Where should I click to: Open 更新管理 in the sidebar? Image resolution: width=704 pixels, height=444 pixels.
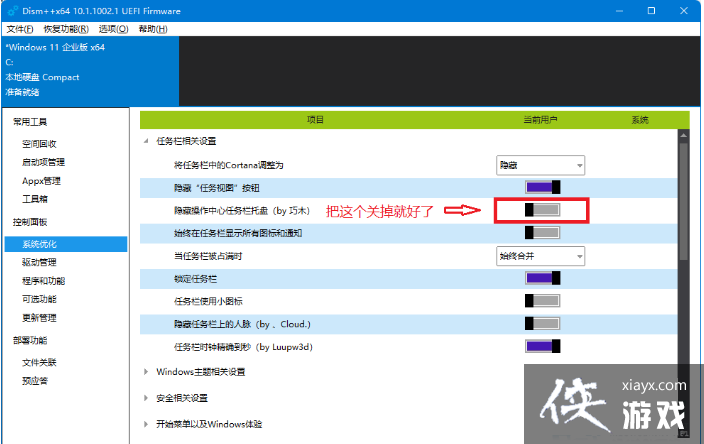point(40,318)
